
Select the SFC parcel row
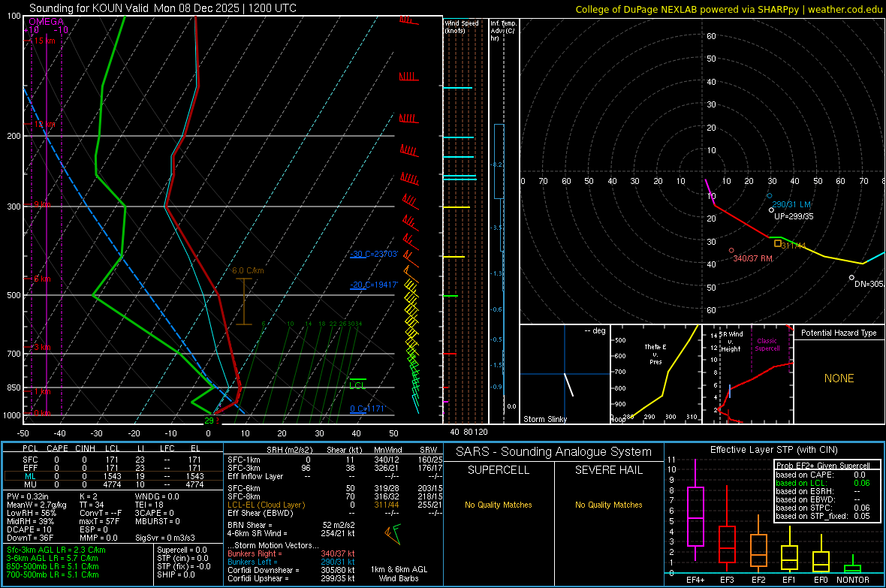[x=113, y=460]
